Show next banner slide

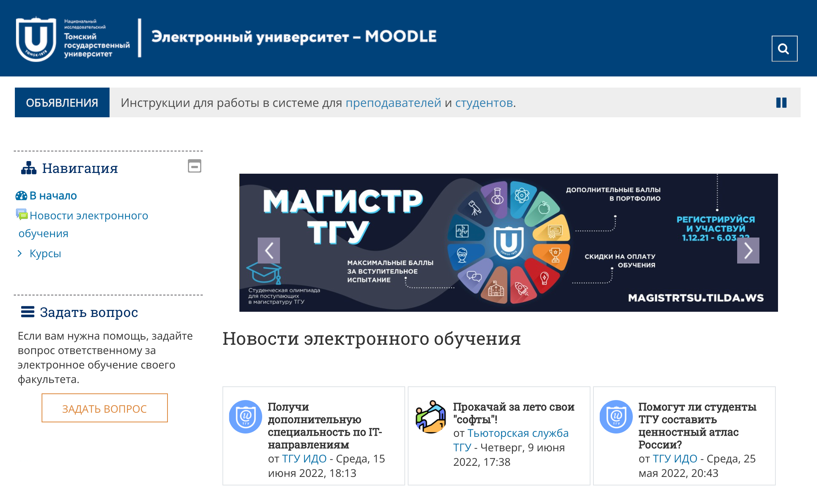[x=748, y=251]
